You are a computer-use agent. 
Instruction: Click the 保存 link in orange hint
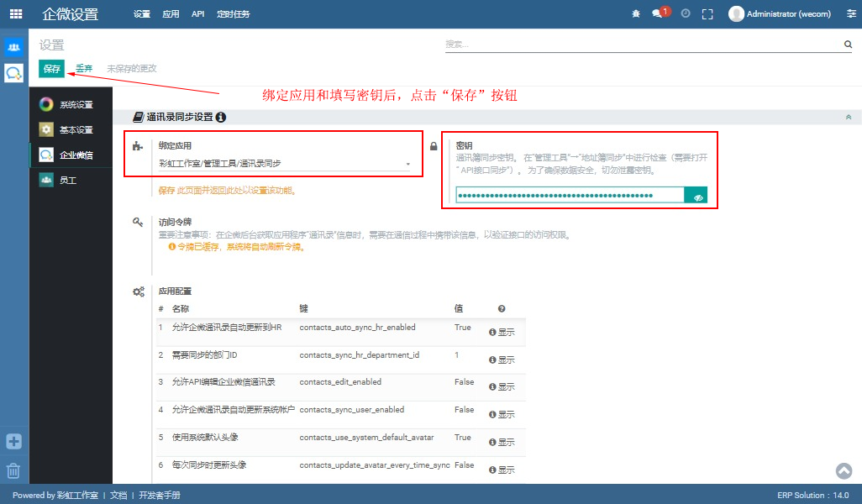(166, 191)
